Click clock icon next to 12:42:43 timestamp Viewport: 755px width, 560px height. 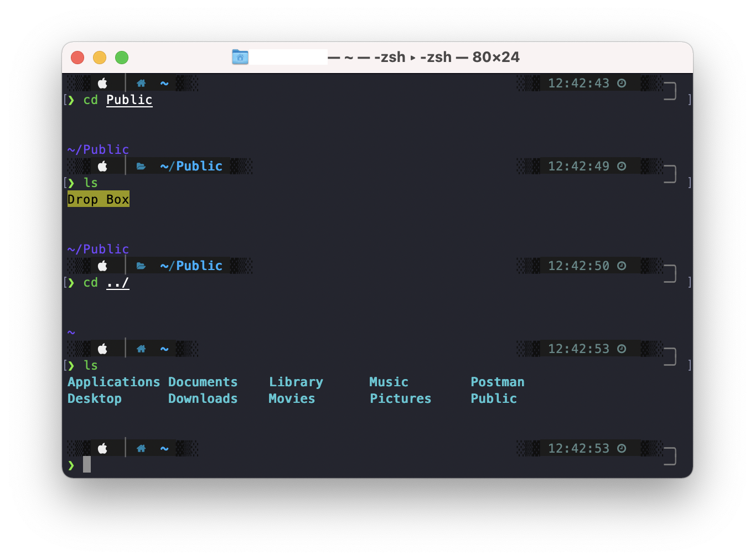(x=622, y=84)
